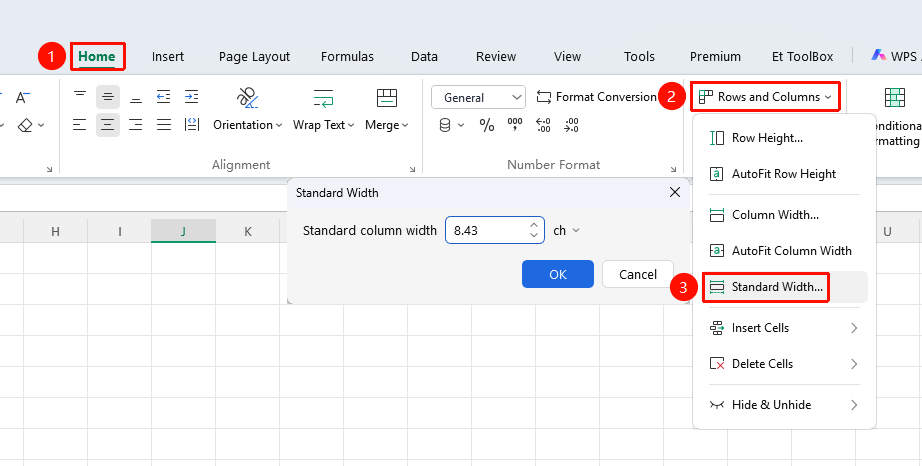This screenshot has width=922, height=466.
Task: Choose AutoFit Column Width entry
Action: 784,251
